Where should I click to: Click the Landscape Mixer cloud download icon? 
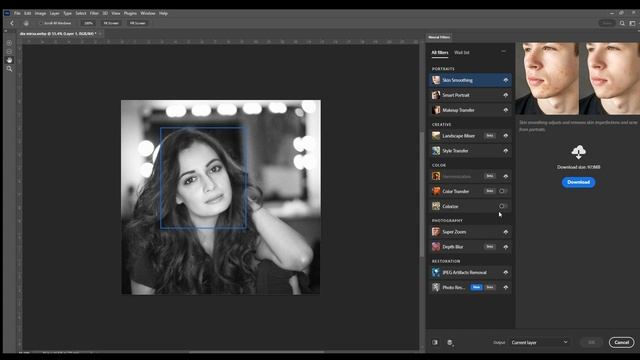click(506, 136)
